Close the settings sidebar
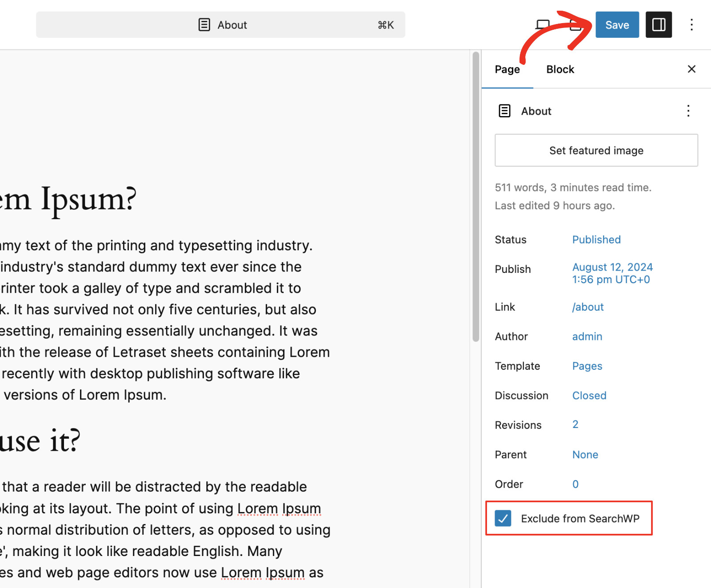 pos(691,69)
